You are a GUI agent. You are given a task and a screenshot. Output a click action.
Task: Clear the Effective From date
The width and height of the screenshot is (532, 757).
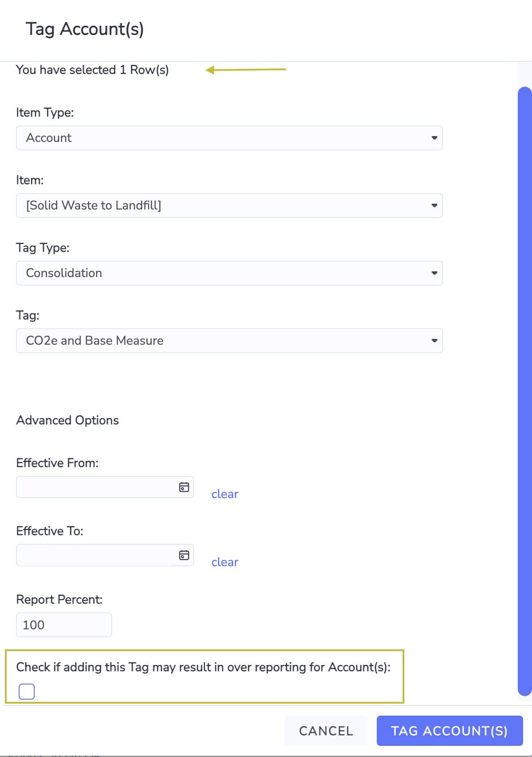click(225, 494)
